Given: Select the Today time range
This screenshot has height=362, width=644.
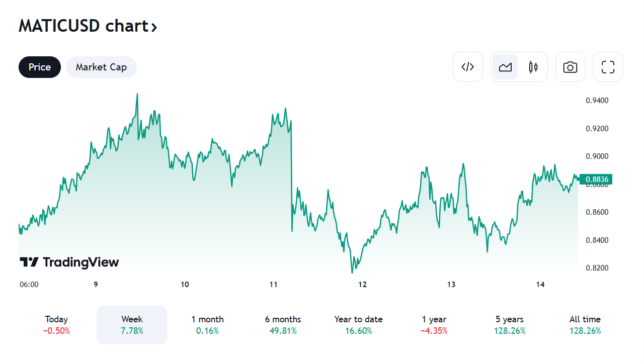Looking at the screenshot, I should point(56,325).
